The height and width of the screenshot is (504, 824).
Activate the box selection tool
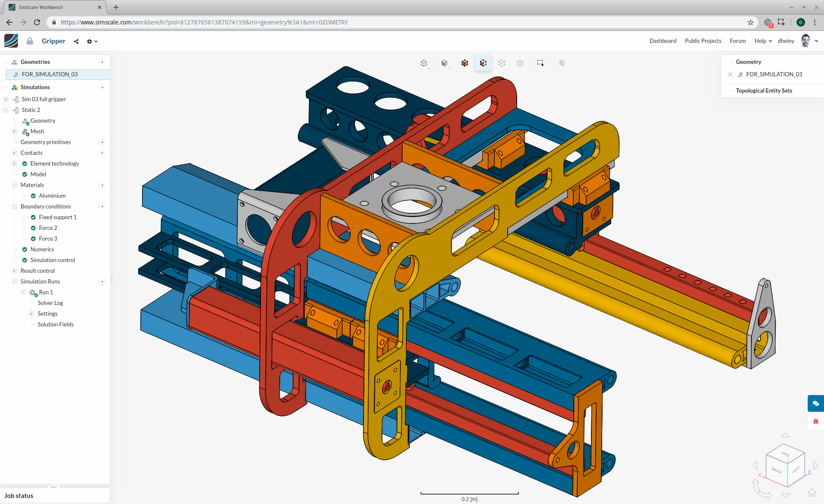click(540, 63)
